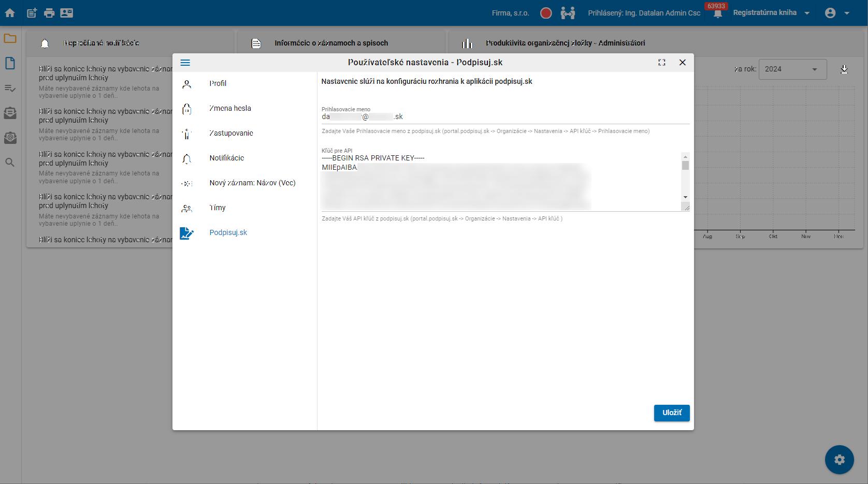868x484 pixels.
Task: Select Zmena hesla in settings menu
Action: click(230, 108)
